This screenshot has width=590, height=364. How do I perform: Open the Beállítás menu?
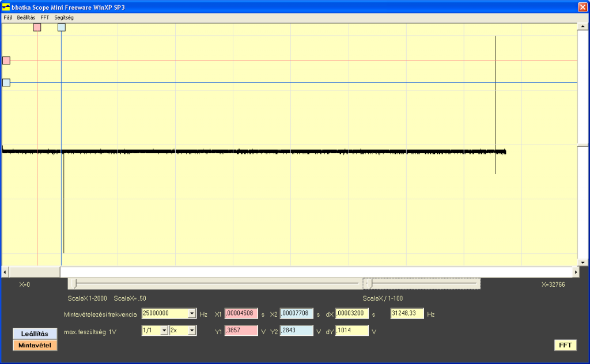coord(26,18)
